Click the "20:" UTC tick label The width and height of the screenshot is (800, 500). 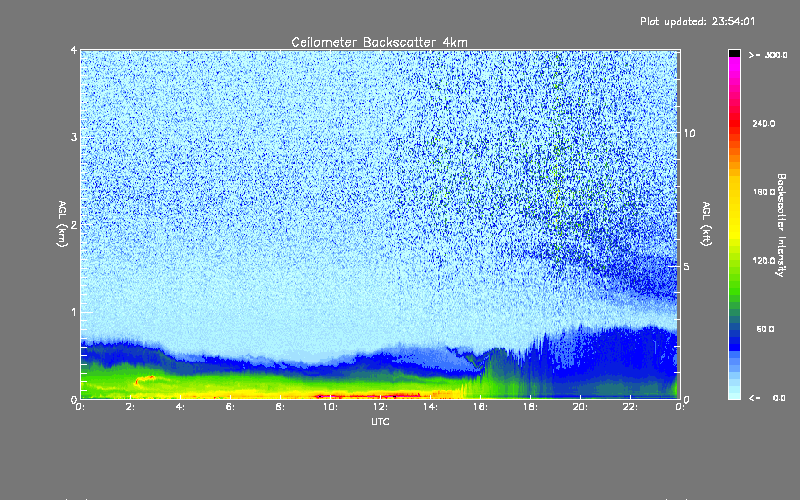click(580, 407)
